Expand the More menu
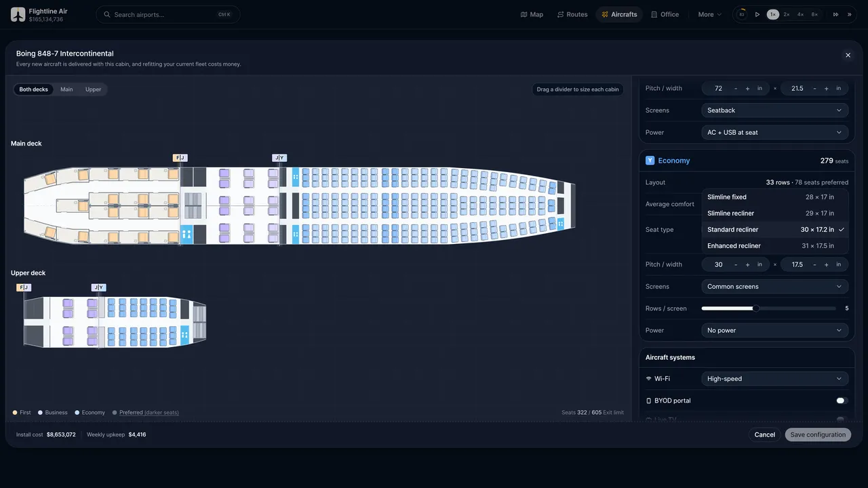 click(709, 14)
